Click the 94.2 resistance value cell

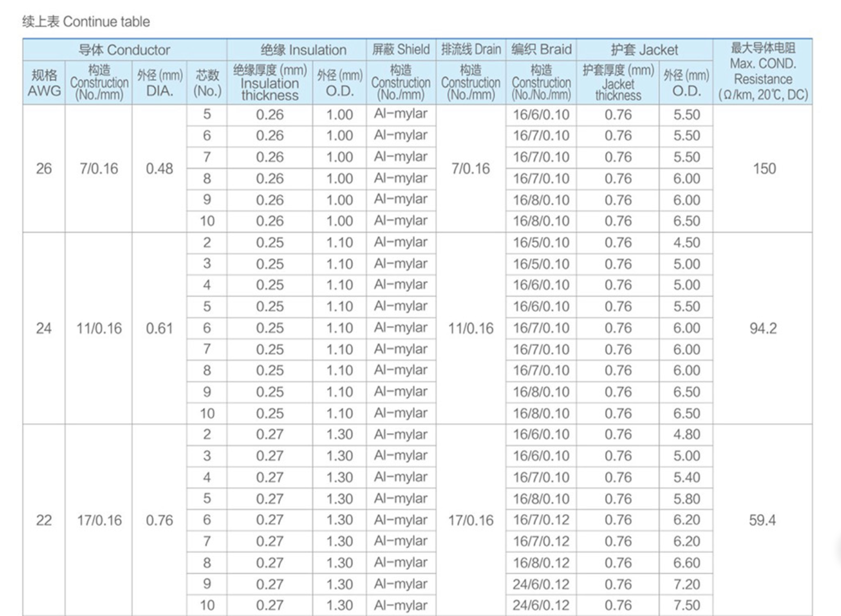coord(763,328)
